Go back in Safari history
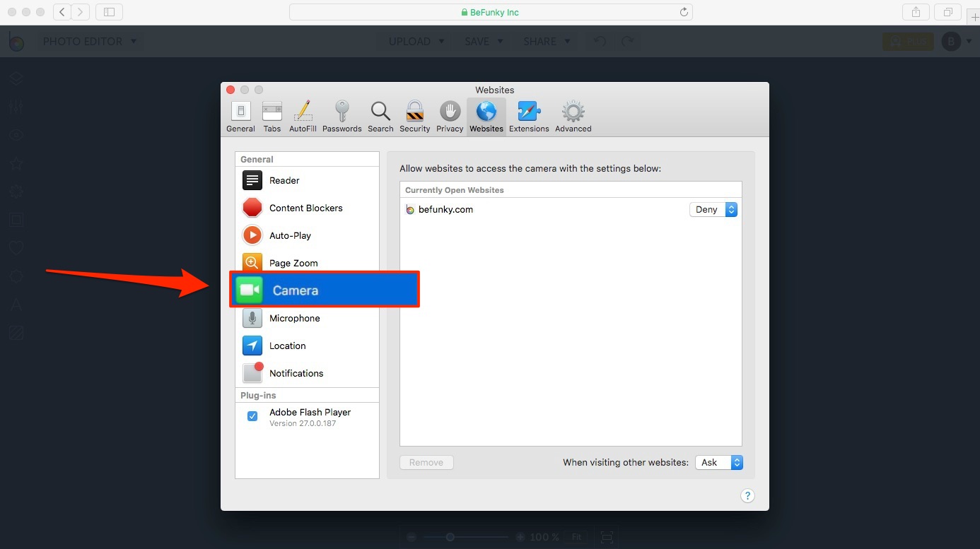Viewport: 980px width, 549px height. [62, 12]
